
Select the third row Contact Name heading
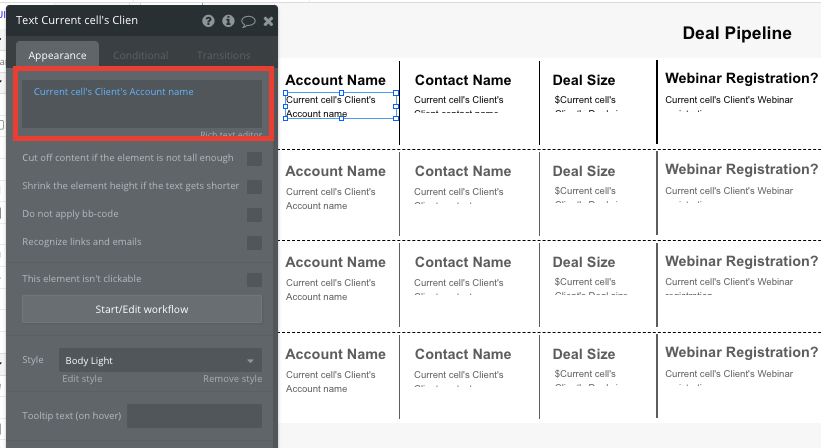point(463,262)
